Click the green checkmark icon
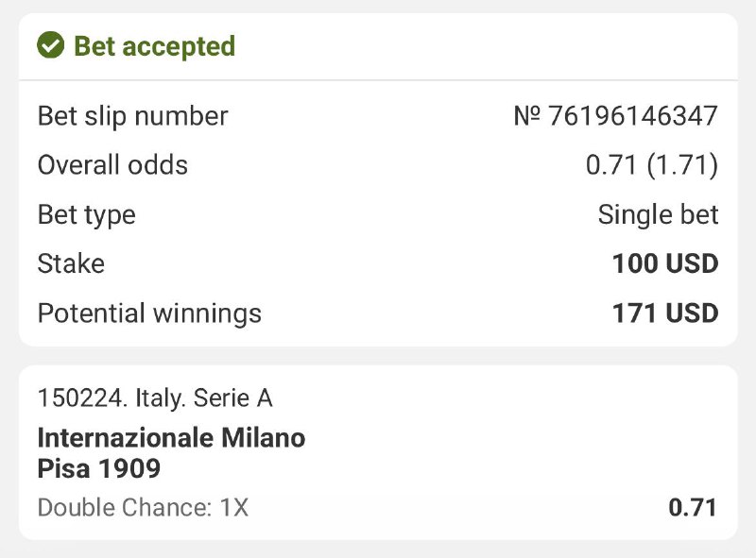756x558 pixels. (50, 45)
